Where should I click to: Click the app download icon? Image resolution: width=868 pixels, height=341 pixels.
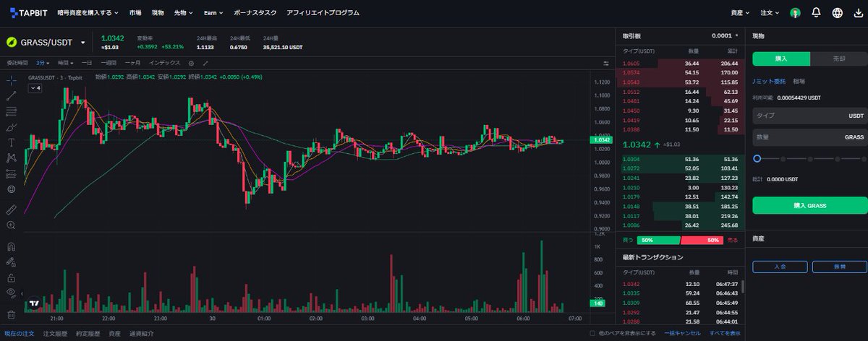coord(858,13)
